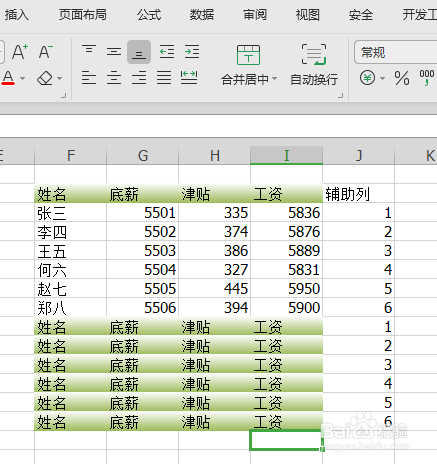
Task: Apply thousands separator style
Action: (427, 78)
